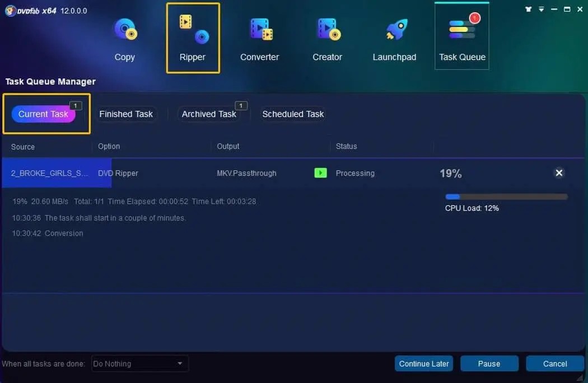Open the main menu via titlebar arrow
Image resolution: width=588 pixels, height=383 pixels.
(540, 9)
